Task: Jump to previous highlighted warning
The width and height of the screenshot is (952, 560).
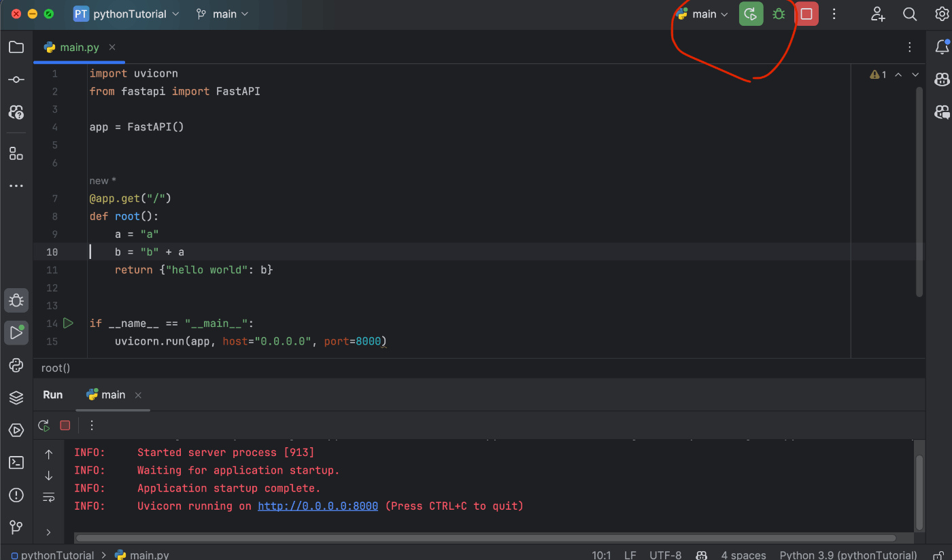Action: pyautogui.click(x=898, y=75)
